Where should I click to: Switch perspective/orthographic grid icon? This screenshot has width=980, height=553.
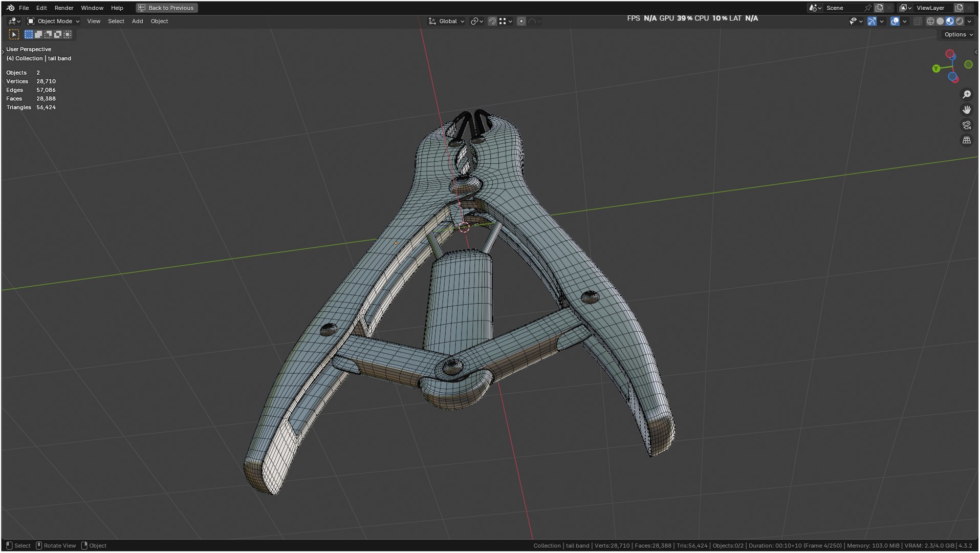tap(967, 140)
